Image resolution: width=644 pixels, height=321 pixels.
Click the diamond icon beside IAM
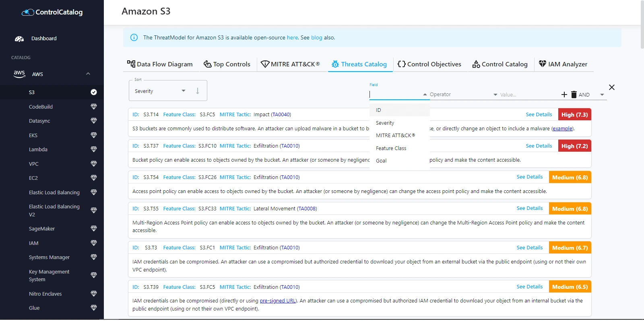[x=94, y=243]
